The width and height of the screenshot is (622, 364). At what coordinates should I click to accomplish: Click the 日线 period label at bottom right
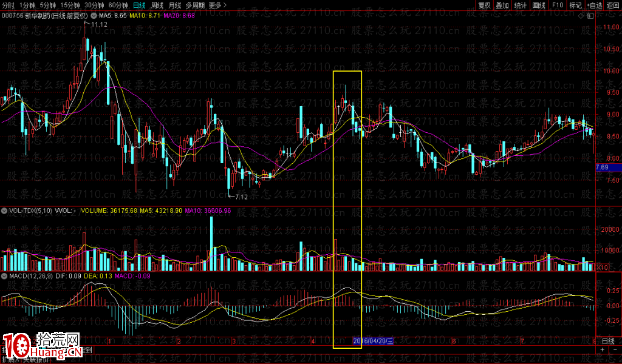tap(608, 341)
